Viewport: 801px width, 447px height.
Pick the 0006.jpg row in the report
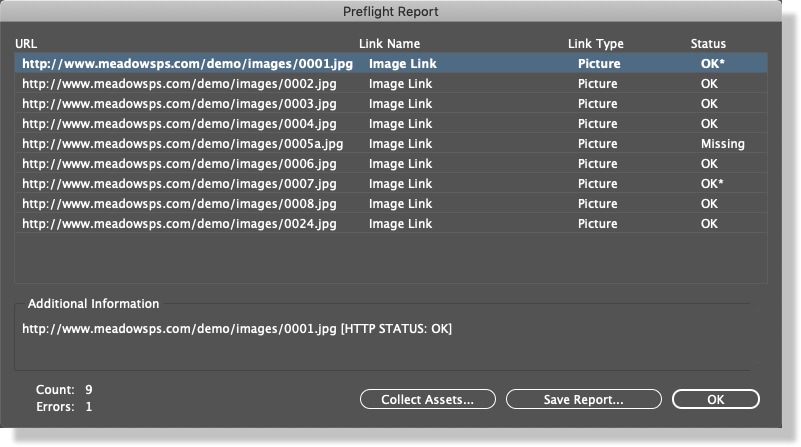pos(180,164)
